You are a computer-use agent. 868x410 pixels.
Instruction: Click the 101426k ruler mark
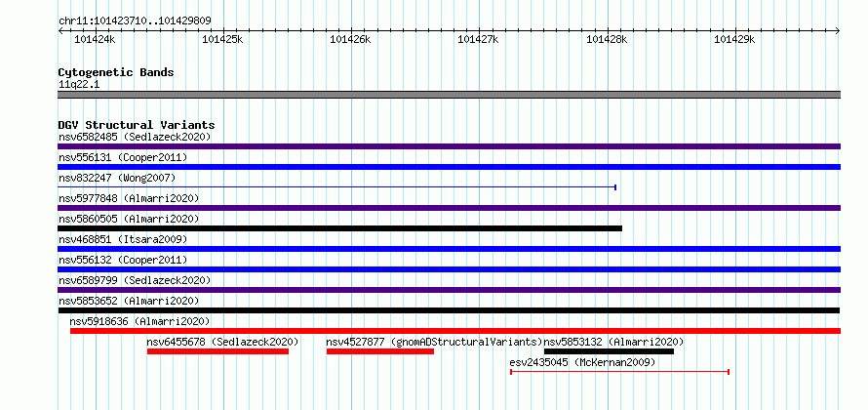pos(350,39)
